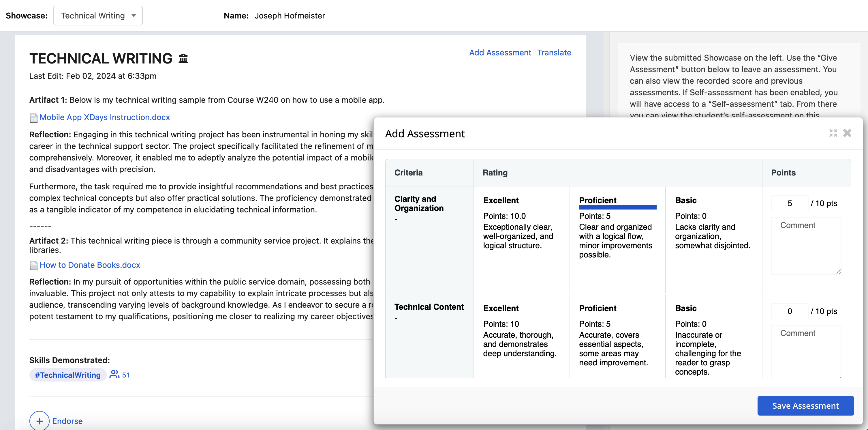Open Mobile App XDays Instruction.docx link
This screenshot has width=868, height=430.
104,117
